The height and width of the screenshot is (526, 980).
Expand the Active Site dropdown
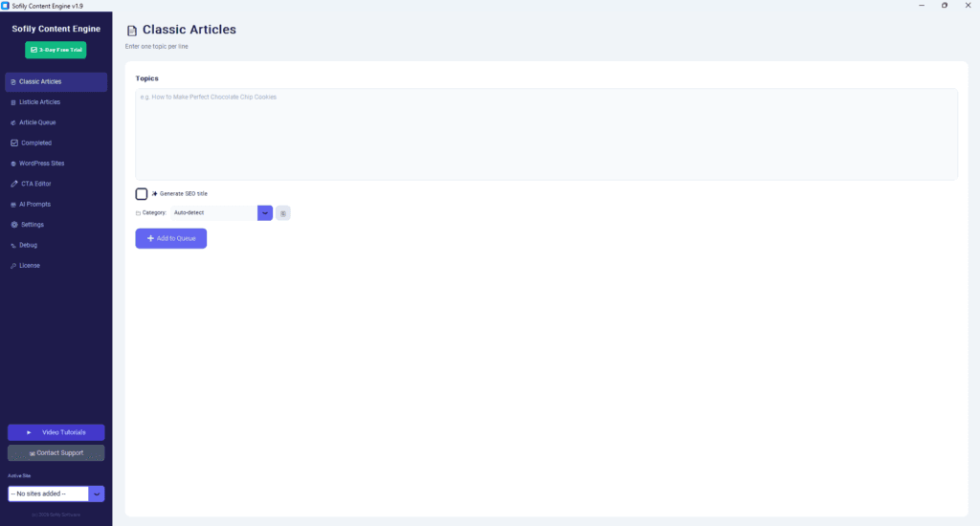coord(97,493)
